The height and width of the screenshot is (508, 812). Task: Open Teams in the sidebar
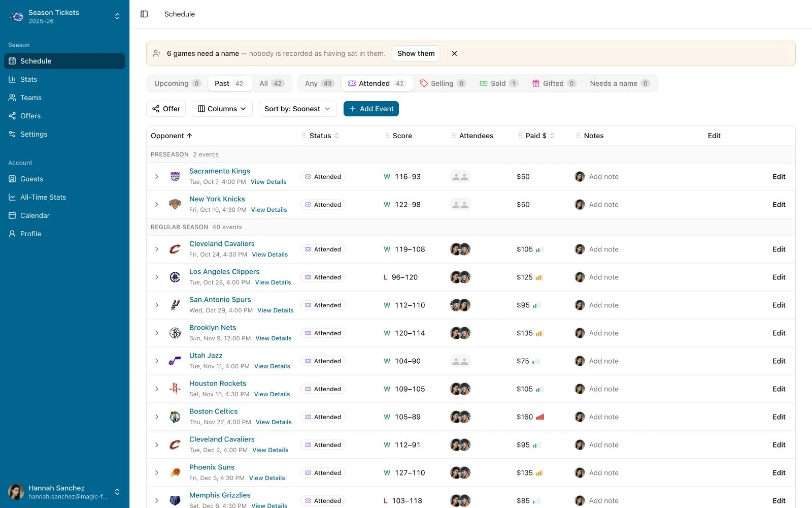point(65,98)
